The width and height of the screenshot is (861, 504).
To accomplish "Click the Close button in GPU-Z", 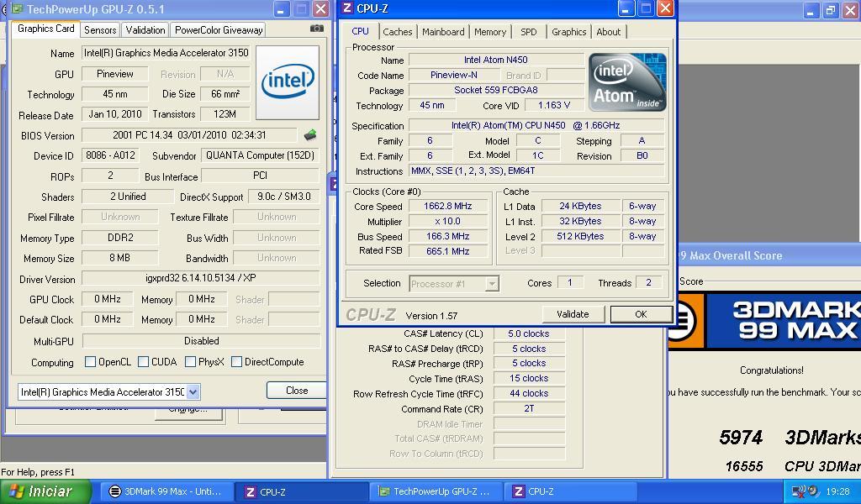I will 297,391.
